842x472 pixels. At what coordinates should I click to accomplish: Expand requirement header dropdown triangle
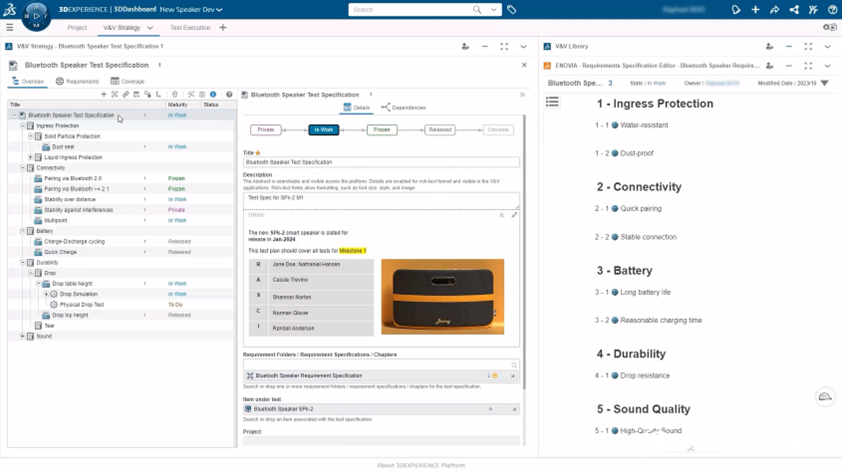click(x=825, y=83)
